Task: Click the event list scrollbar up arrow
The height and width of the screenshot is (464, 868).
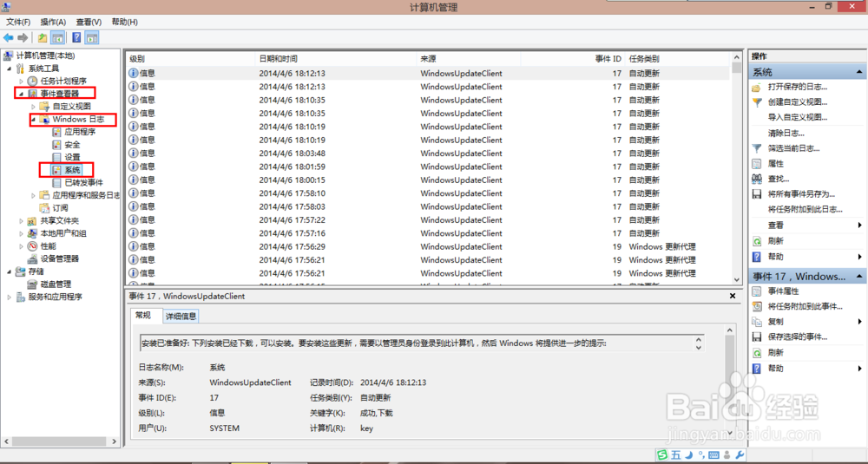Action: (736, 57)
